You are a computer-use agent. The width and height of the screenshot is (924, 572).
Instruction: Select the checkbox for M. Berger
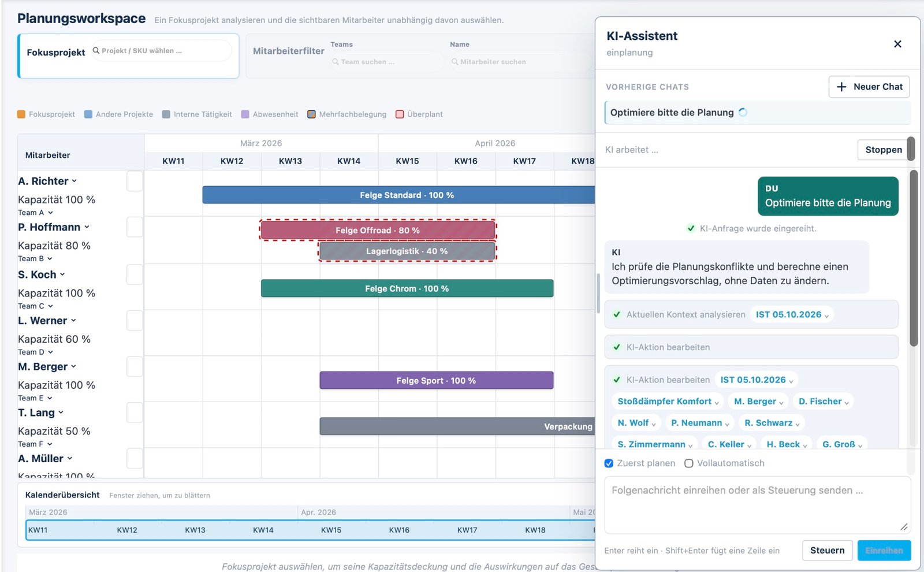coord(135,366)
